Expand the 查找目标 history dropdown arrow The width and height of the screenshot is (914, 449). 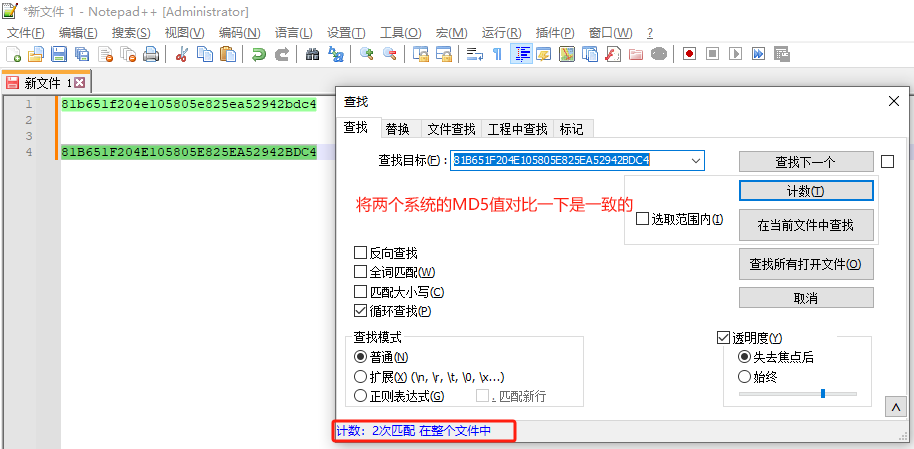click(x=695, y=160)
